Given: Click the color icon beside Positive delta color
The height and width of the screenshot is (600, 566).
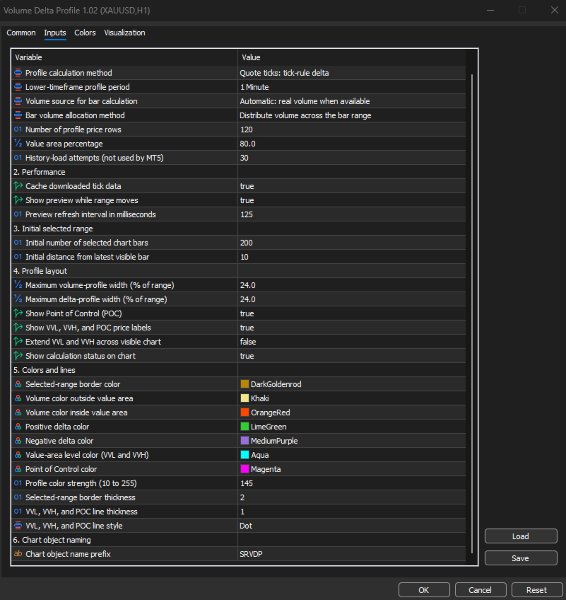Looking at the screenshot, I should click(x=18, y=427).
